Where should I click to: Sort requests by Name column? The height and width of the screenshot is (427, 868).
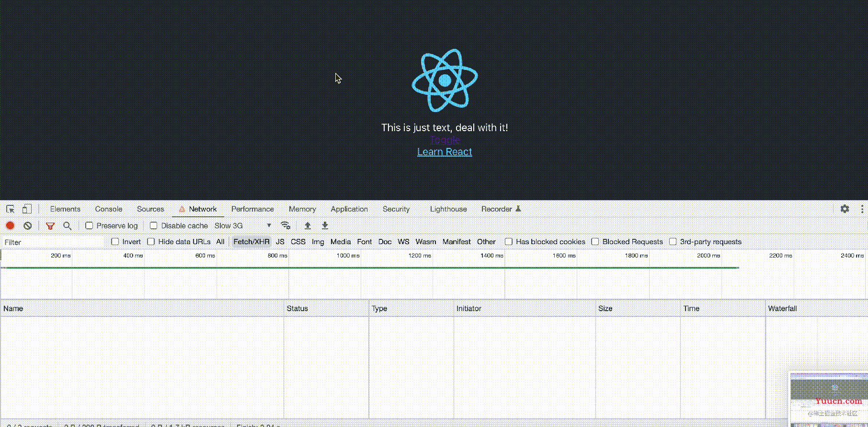[142, 308]
